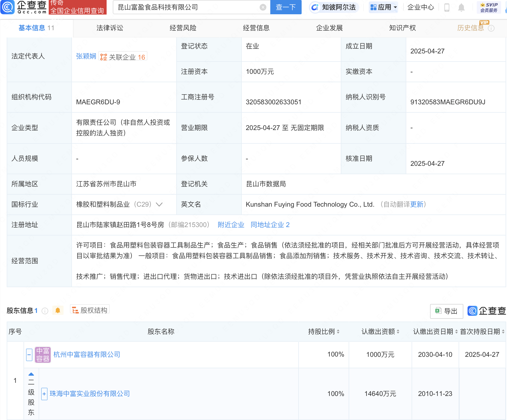Switch to 知识产权 tab

pyautogui.click(x=403, y=28)
